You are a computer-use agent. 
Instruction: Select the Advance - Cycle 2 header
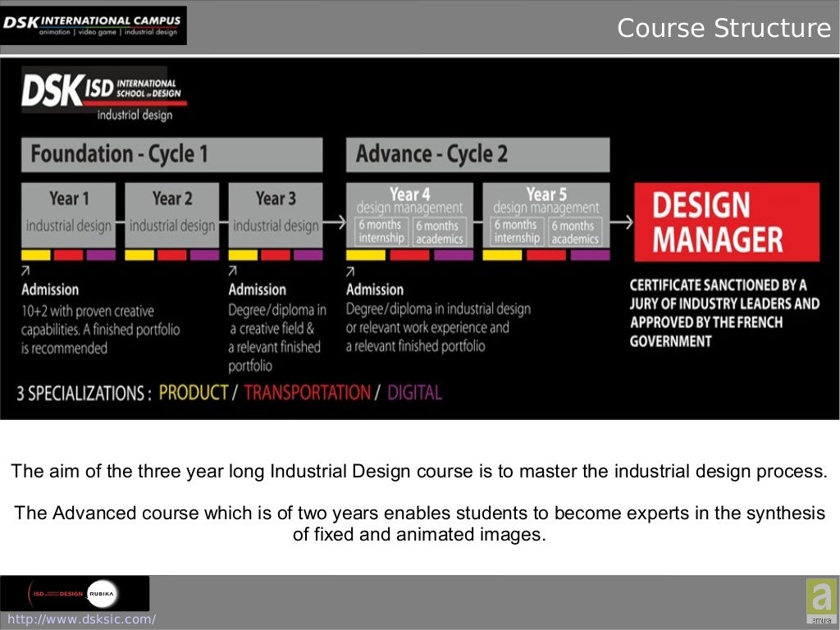pyautogui.click(x=478, y=155)
